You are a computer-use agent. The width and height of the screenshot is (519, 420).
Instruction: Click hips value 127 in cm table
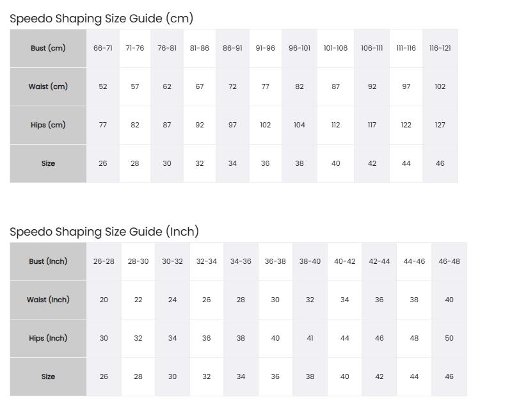[440, 125]
